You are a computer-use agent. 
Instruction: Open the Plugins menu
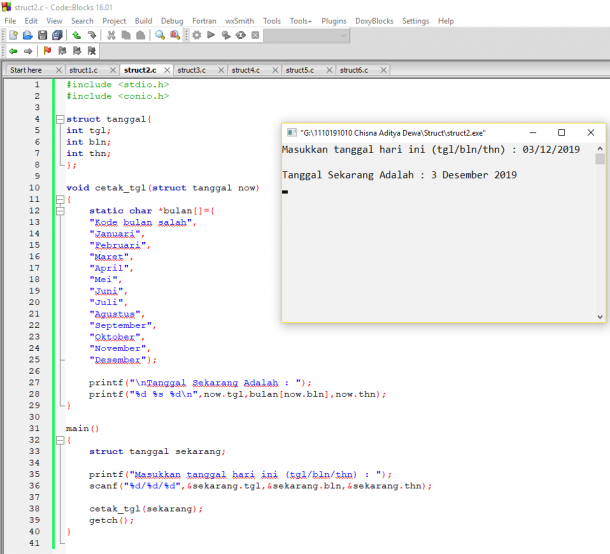pyautogui.click(x=333, y=21)
